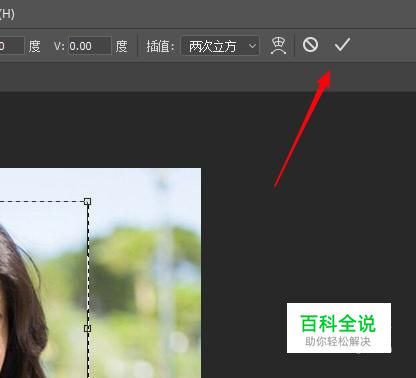Image resolution: width=416 pixels, height=378 pixels.
Task: Click the 插值 label text
Action: click(x=160, y=46)
